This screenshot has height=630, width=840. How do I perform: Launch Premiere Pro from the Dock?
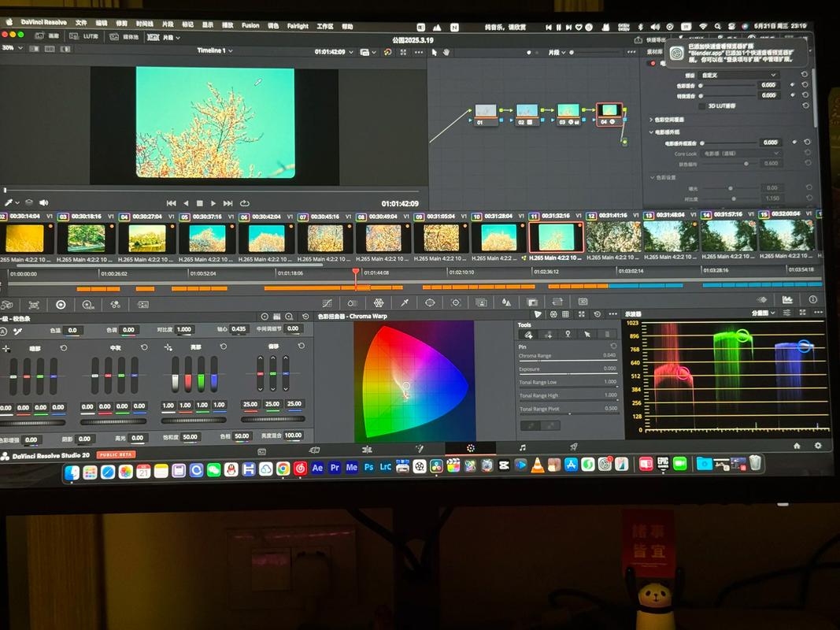(x=335, y=468)
